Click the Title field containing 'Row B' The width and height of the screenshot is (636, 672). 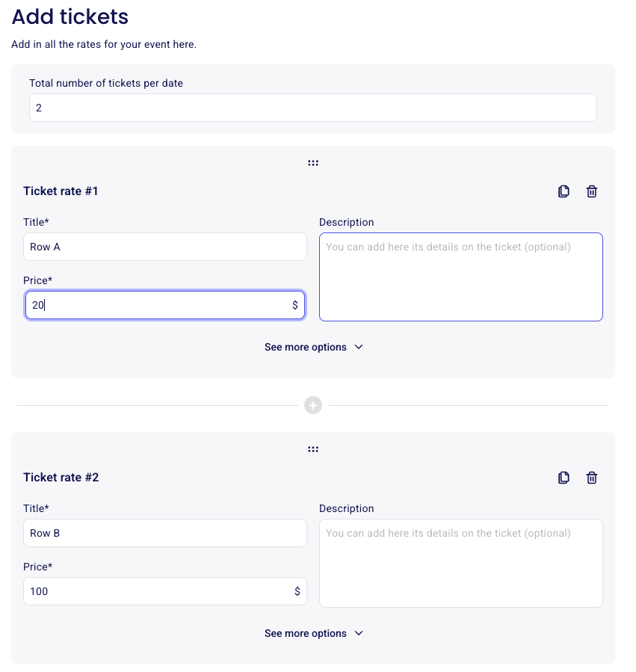click(x=164, y=533)
